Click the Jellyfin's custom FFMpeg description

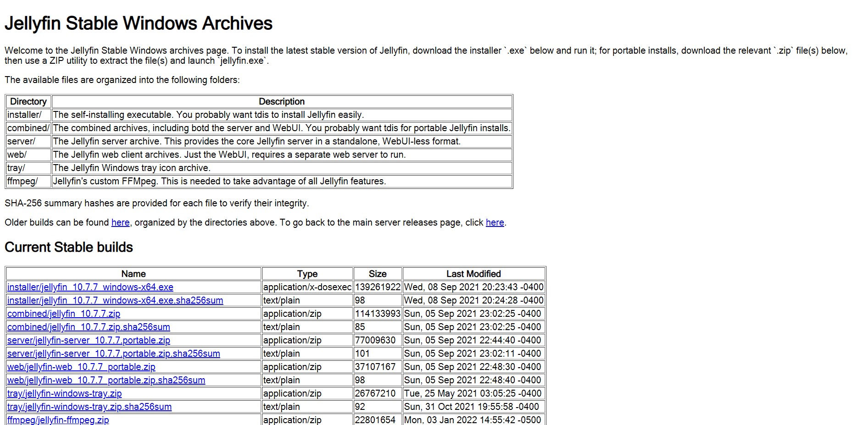[282, 181]
